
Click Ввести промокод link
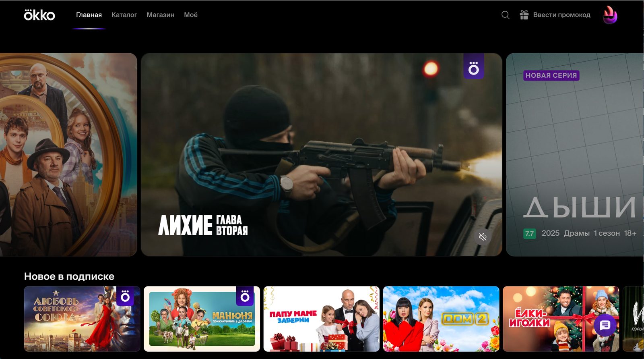pyautogui.click(x=561, y=15)
